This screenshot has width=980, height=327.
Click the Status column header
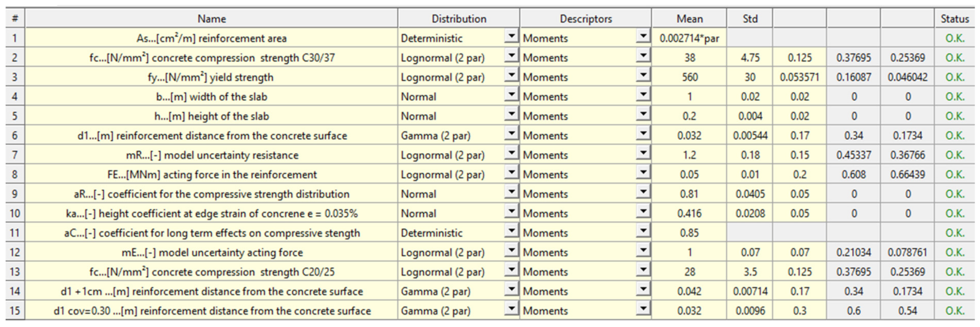point(954,19)
